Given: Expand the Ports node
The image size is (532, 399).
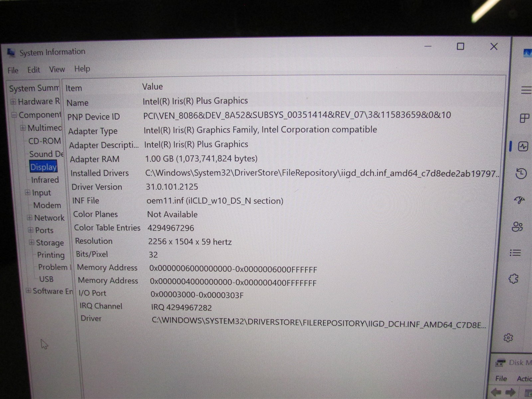Looking at the screenshot, I should coord(31,230).
